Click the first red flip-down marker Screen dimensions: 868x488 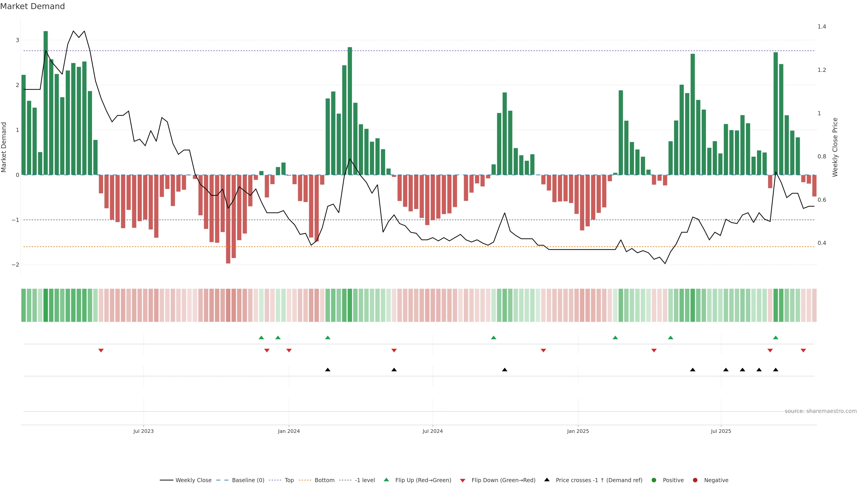[101, 351]
